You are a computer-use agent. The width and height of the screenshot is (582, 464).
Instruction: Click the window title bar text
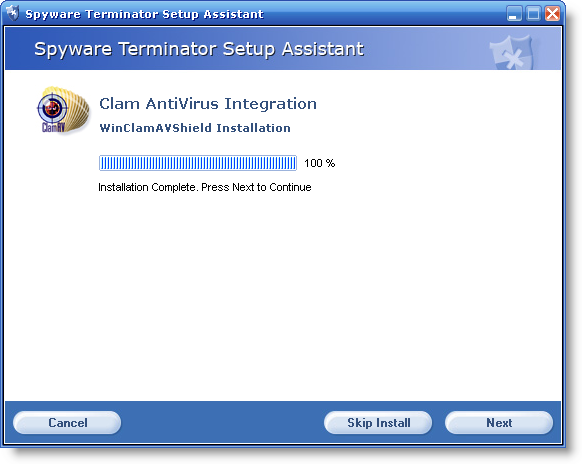tap(144, 14)
